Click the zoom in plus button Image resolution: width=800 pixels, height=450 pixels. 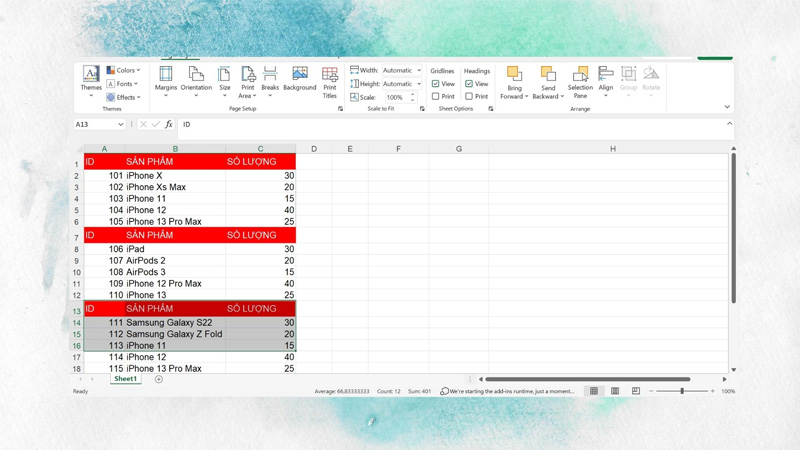(712, 391)
